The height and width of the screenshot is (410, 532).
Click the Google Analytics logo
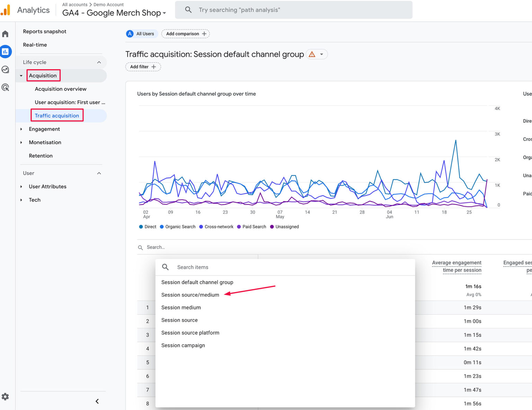click(x=6, y=9)
